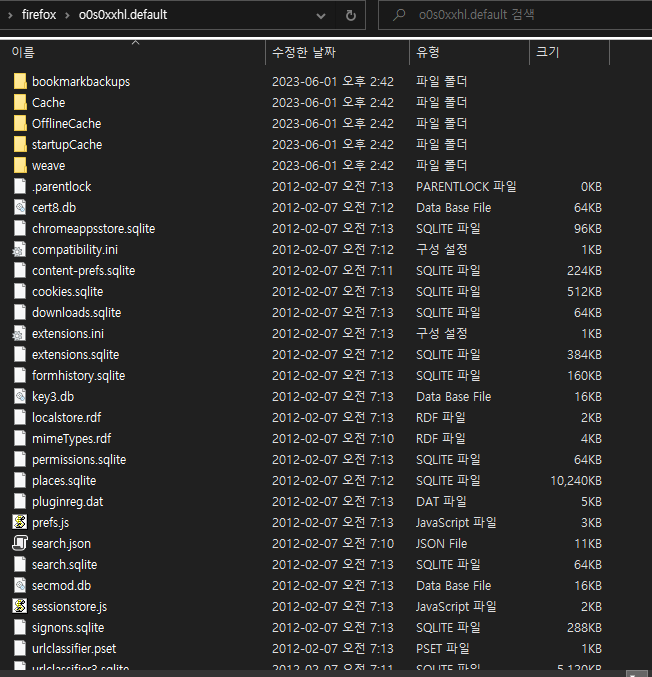Screen dimensions: 652x677
Task: Select the Cache folder icon
Action: pos(20,102)
